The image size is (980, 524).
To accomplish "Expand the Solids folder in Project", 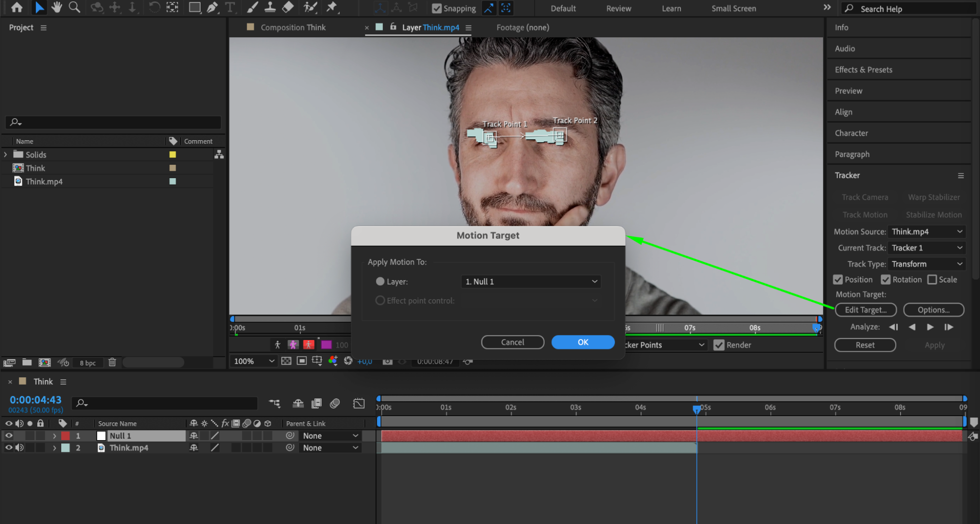I will click(6, 155).
